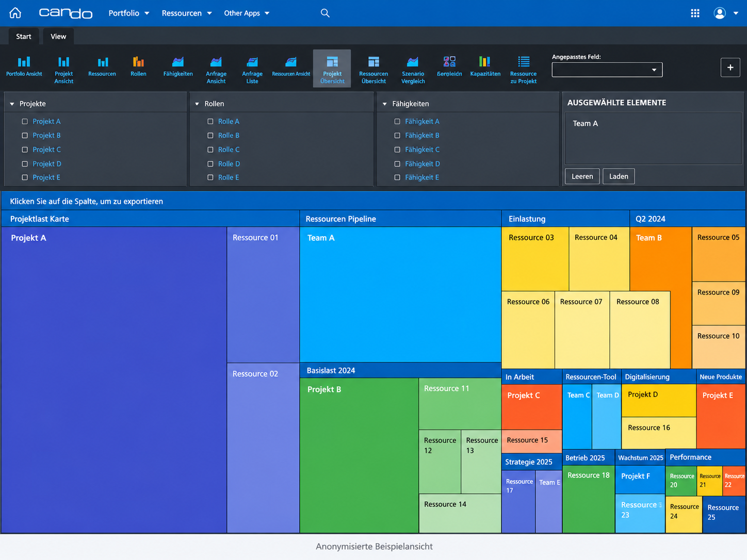Click the Projektlast Karte column header
This screenshot has width=747, height=560.
click(150, 219)
